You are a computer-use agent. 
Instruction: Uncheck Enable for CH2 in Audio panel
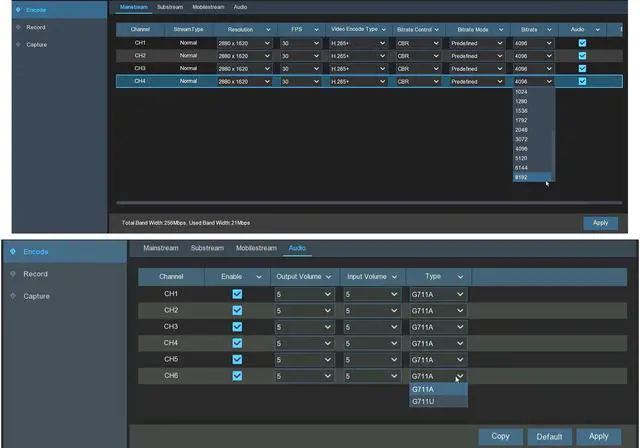tap(237, 310)
